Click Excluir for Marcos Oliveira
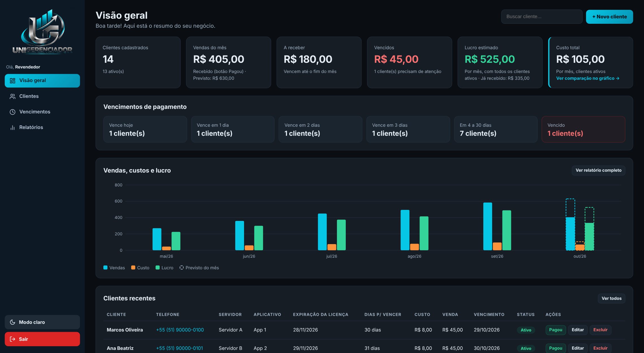Screen dimensions: 644x353 pos(600,330)
